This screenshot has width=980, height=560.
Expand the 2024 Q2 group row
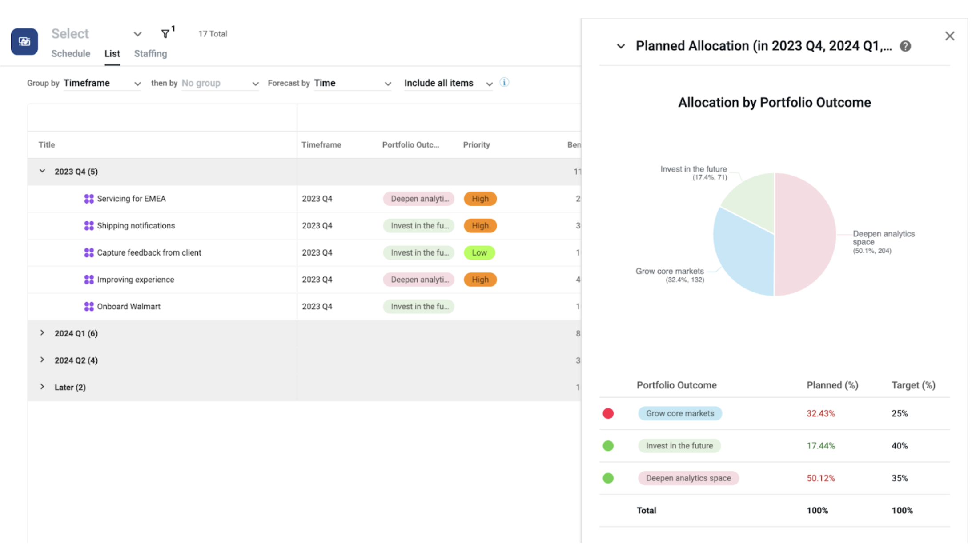point(43,360)
